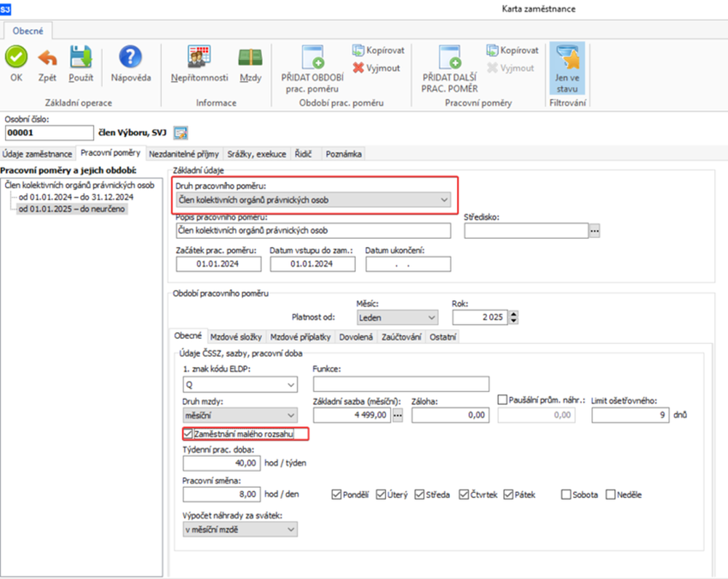This screenshot has height=579, width=728.
Task: Expand Druh pracovního poměru dropdown
Action: [443, 199]
